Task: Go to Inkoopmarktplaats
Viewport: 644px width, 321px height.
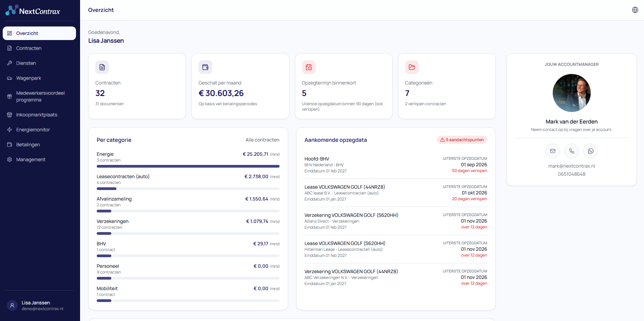Action: (39, 115)
